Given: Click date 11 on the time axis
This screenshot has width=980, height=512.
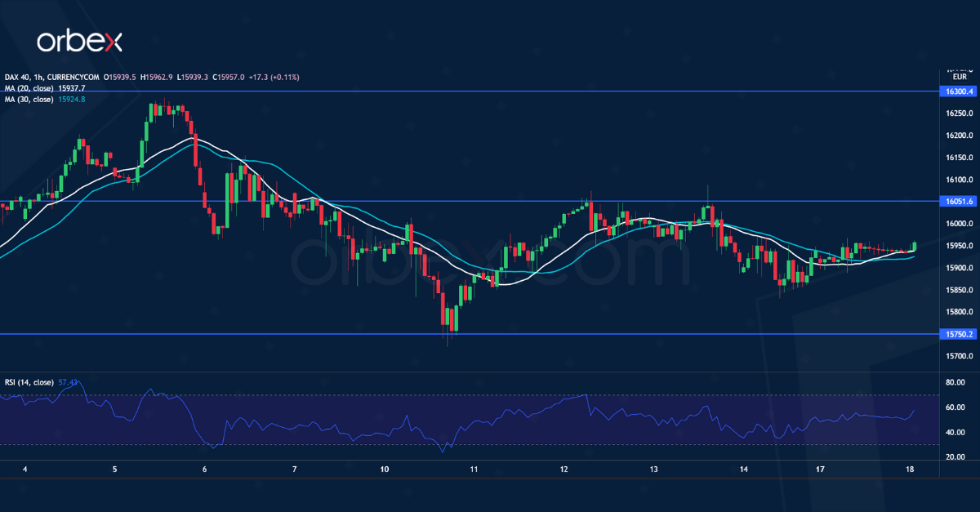Looking at the screenshot, I should 474,470.
